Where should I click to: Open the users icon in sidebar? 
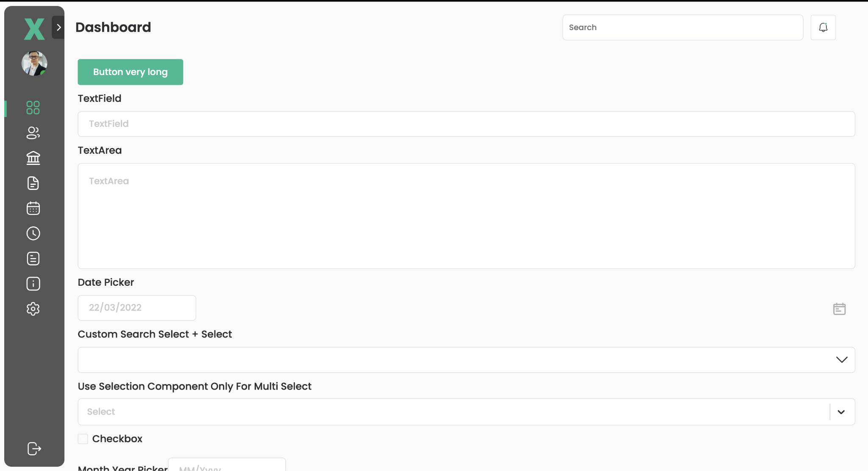tap(33, 133)
